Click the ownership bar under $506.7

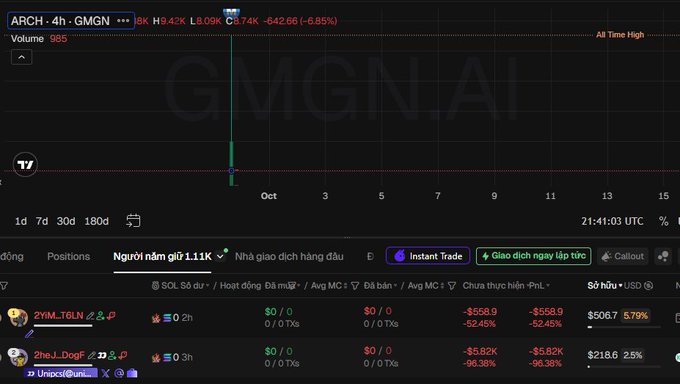pyautogui.click(x=624, y=327)
